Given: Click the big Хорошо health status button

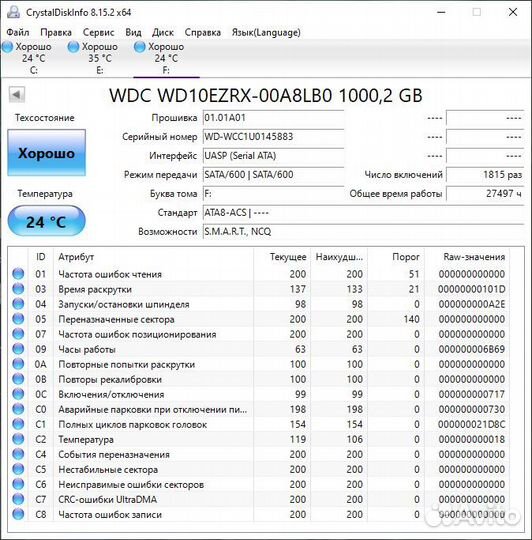Looking at the screenshot, I should point(46,153).
